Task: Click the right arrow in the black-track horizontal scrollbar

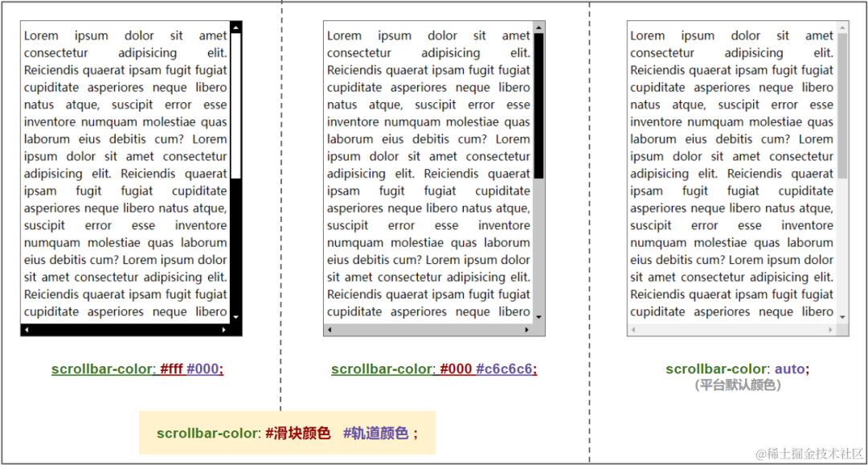Action: pos(224,330)
